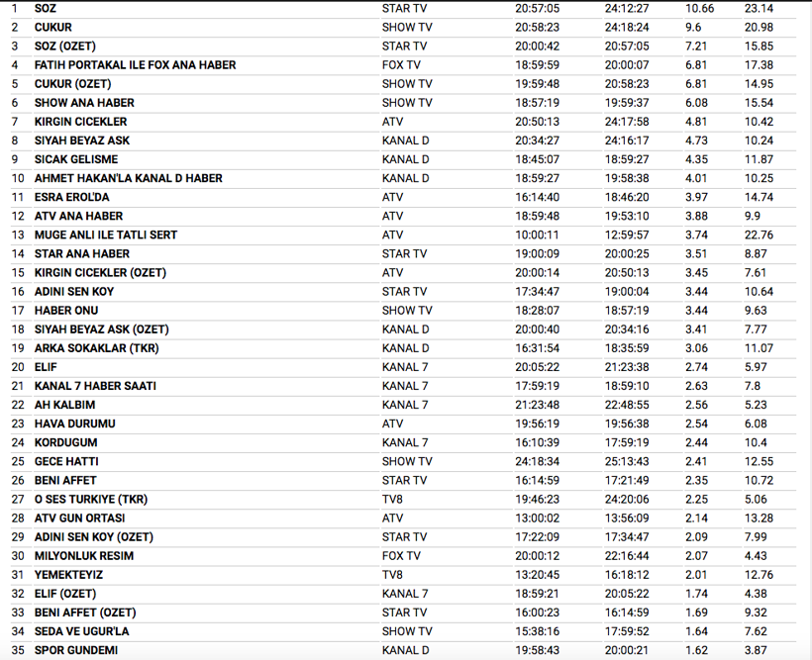Click KANAL D cell beside SICAK GELISME
Viewport: 812px width, 660px height.
[x=405, y=159]
